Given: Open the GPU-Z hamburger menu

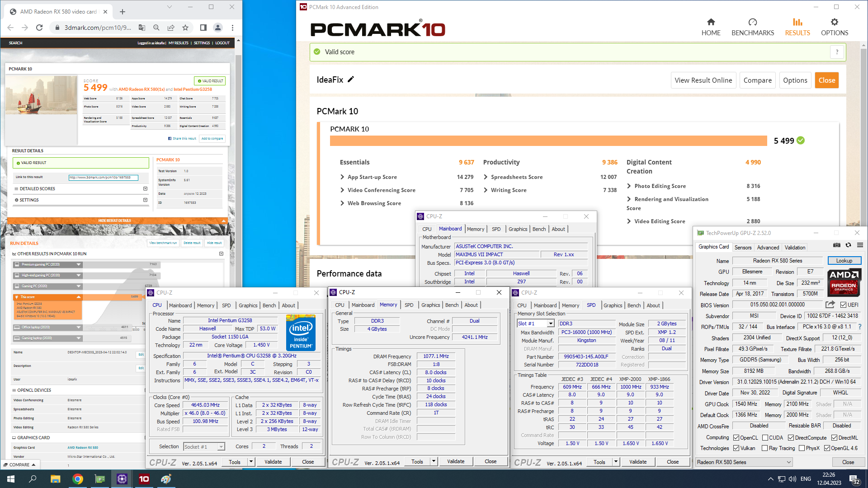Looking at the screenshot, I should [860, 245].
